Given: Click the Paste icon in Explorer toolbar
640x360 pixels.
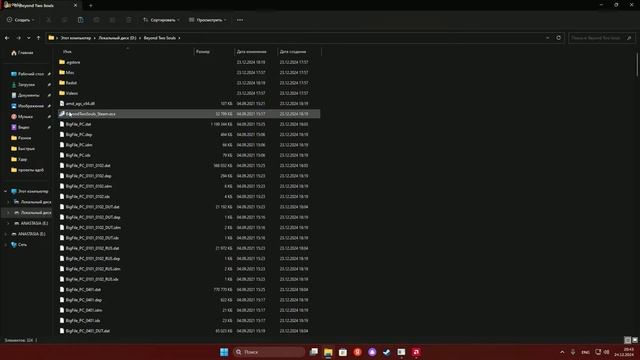Looking at the screenshot, I should 80,20.
